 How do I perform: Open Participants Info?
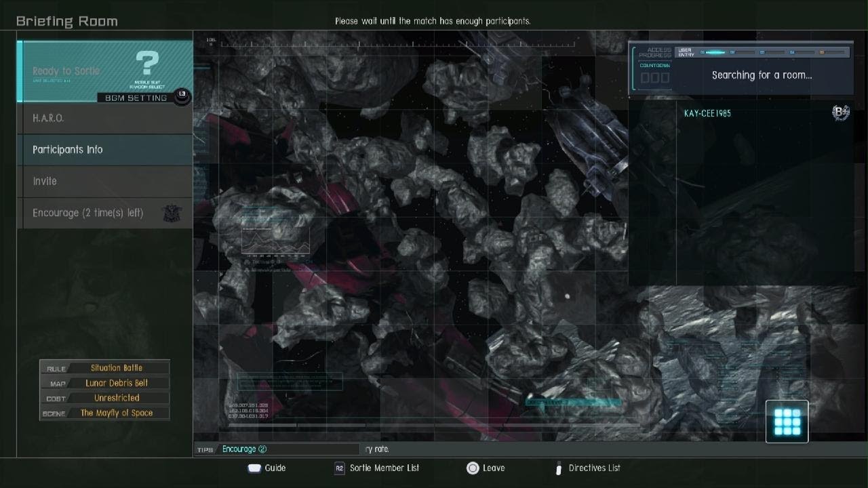[105, 150]
